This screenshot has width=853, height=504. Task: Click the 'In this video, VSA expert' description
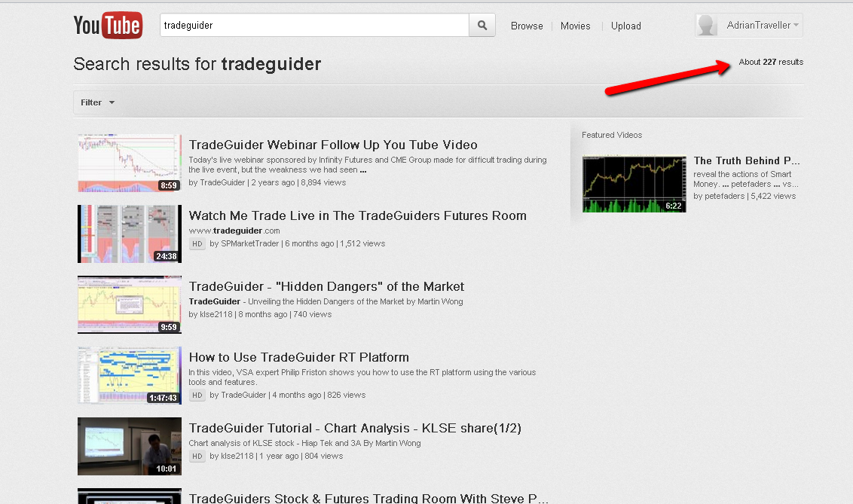[x=362, y=377]
